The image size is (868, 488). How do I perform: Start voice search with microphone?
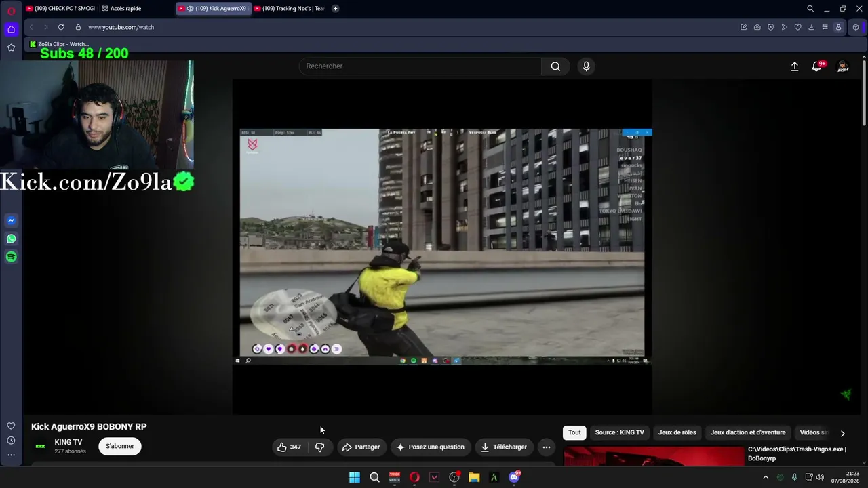586,66
